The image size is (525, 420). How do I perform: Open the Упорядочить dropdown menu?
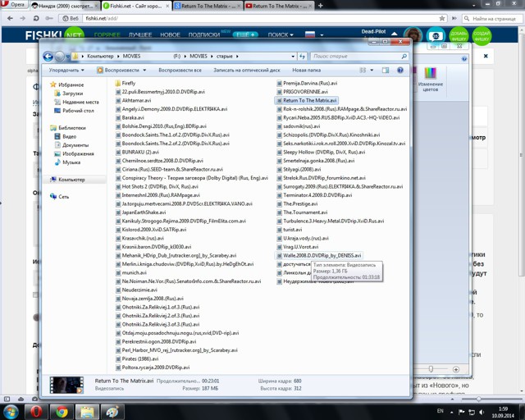(66, 71)
